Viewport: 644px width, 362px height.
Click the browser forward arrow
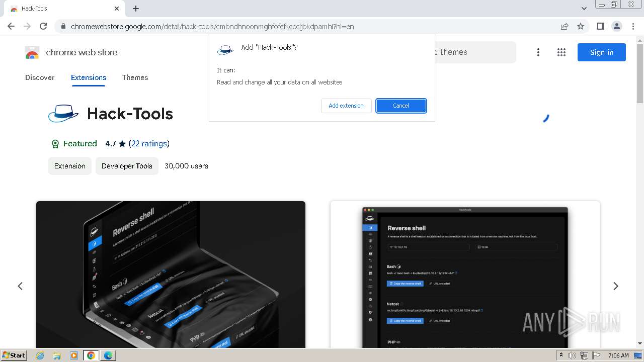27,26
